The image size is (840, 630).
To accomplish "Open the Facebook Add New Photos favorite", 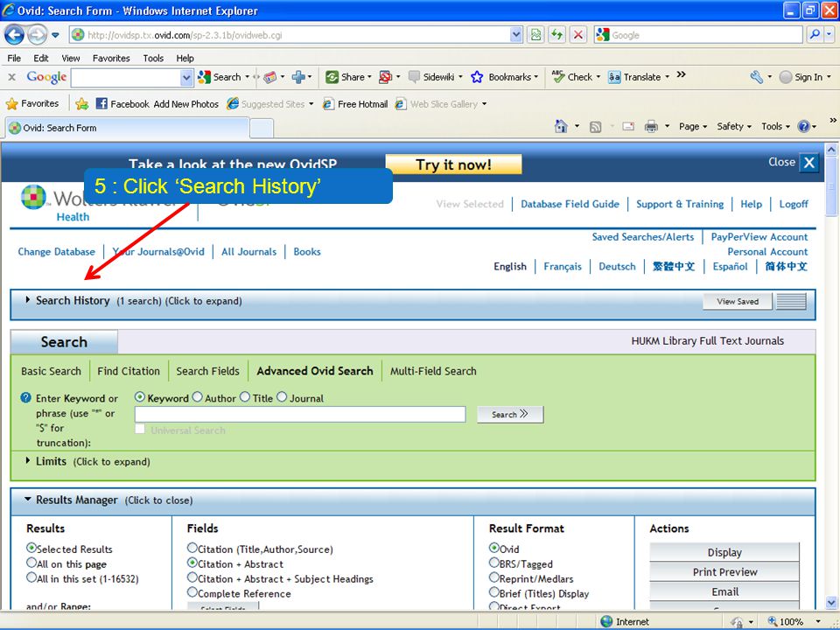I will pos(157,104).
